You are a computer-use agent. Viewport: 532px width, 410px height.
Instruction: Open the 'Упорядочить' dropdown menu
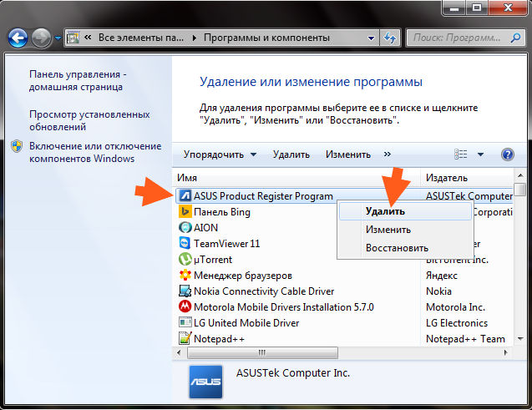point(220,154)
